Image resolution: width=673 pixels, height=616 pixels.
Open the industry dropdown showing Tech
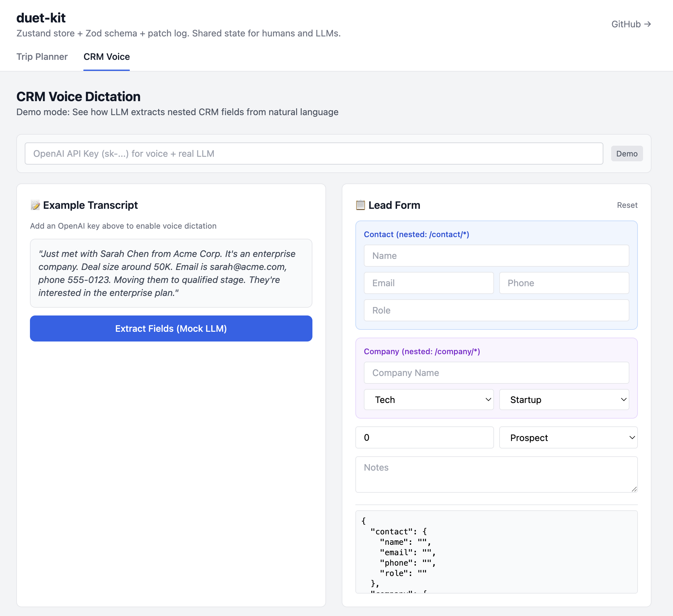pos(429,399)
